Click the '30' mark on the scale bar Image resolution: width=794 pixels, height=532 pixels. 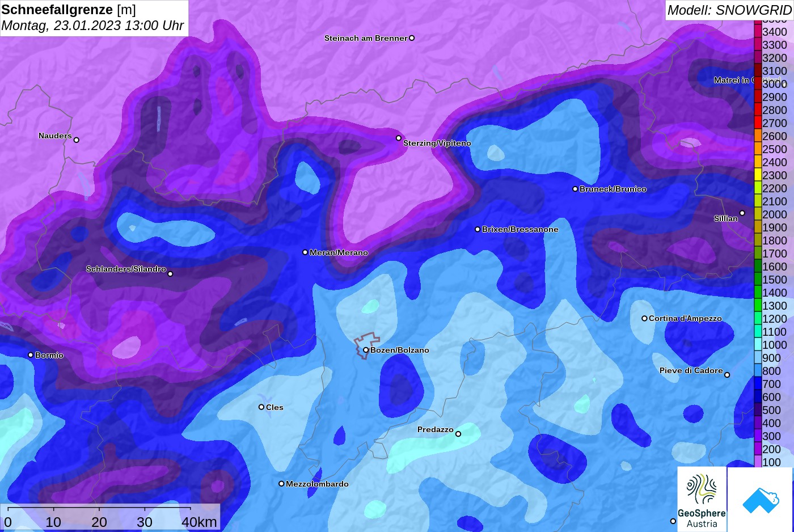145,522
